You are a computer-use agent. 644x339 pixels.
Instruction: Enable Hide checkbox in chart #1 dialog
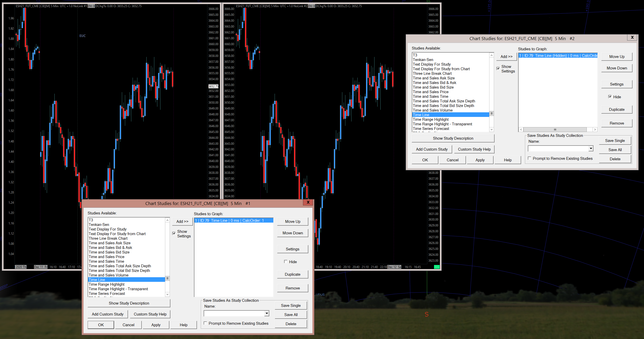286,262
